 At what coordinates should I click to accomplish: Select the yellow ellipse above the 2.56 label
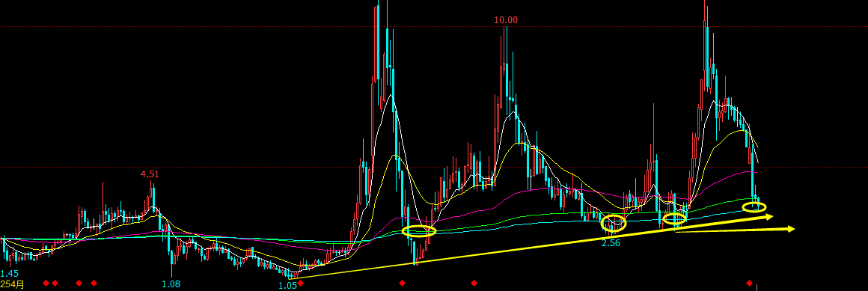[x=614, y=224]
